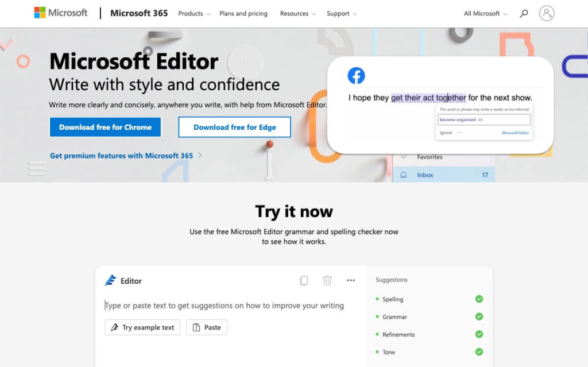The height and width of the screenshot is (367, 588).
Task: Open the Support menu
Action: click(x=342, y=14)
